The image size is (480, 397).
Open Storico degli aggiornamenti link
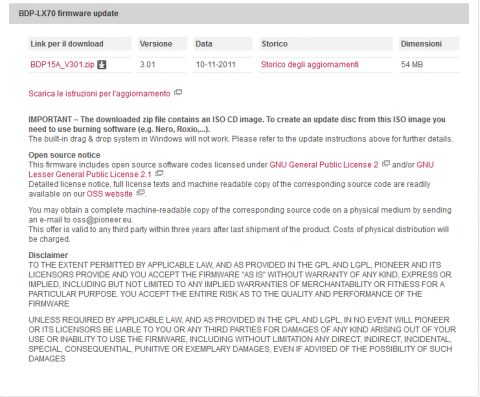coord(310,64)
